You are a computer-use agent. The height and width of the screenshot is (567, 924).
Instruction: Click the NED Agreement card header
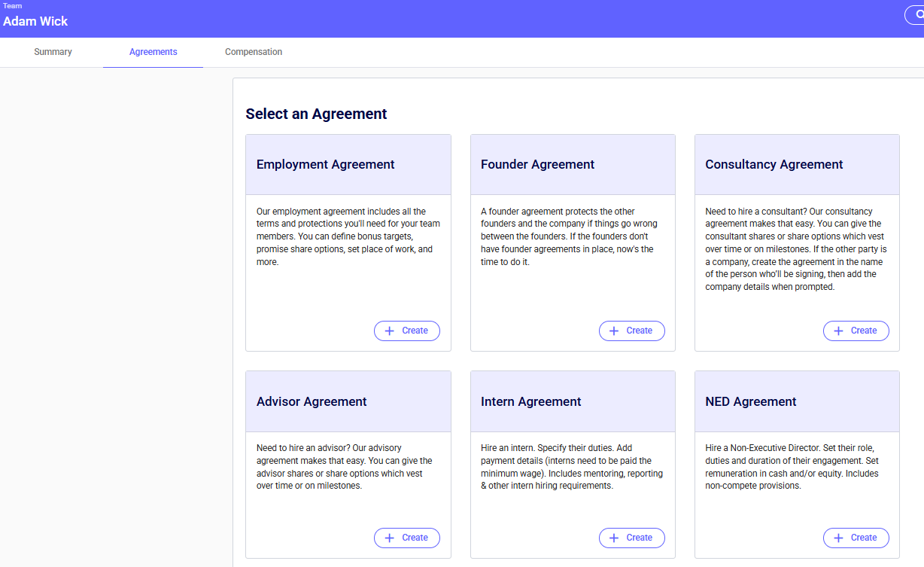[750, 401]
